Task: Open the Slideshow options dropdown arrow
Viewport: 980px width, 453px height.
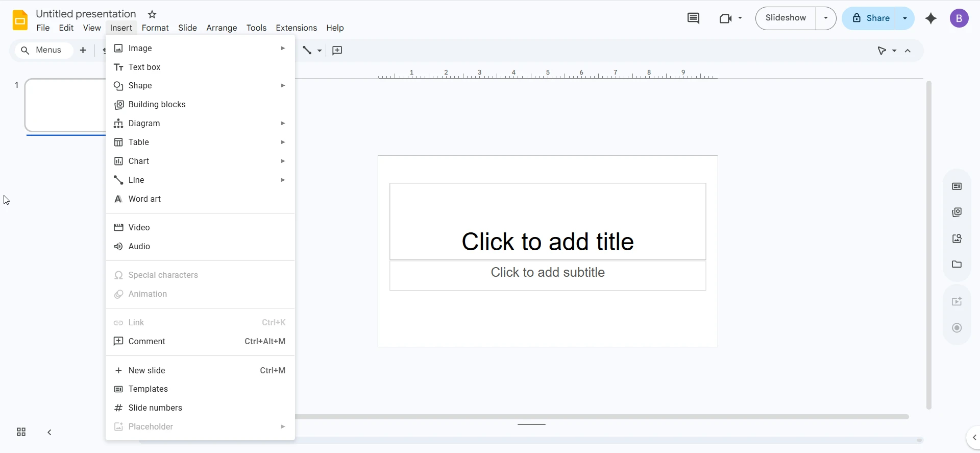Action: tap(826, 18)
